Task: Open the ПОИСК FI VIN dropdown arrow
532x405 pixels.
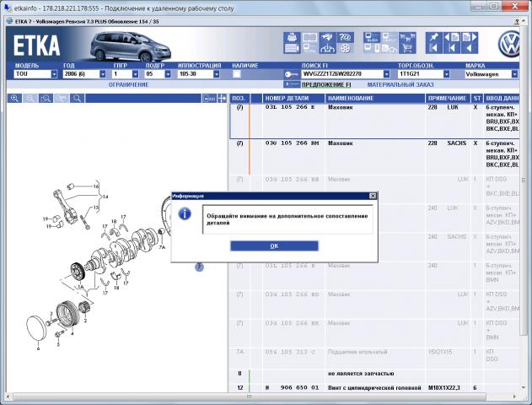Action: click(x=386, y=74)
